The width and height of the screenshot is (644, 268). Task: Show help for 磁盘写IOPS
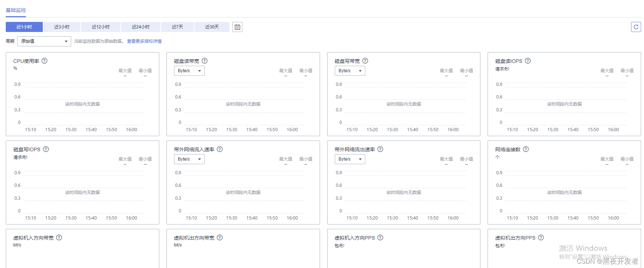(x=46, y=149)
